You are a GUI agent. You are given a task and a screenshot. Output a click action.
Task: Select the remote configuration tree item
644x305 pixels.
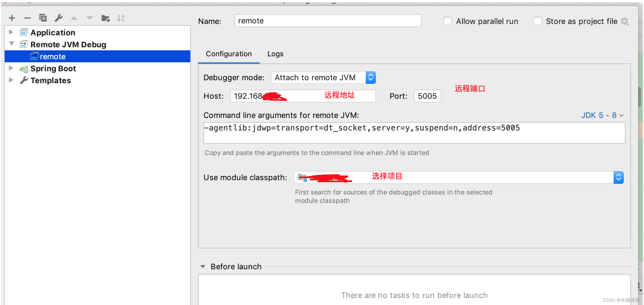[x=53, y=57]
